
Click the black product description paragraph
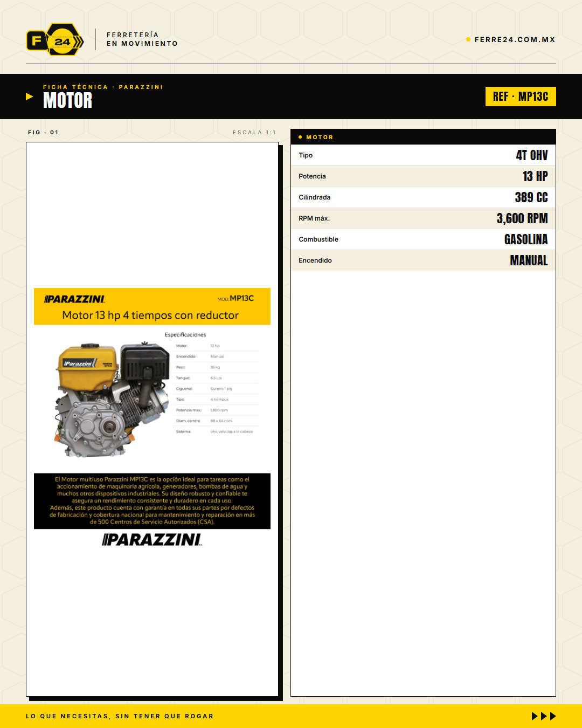pos(152,501)
